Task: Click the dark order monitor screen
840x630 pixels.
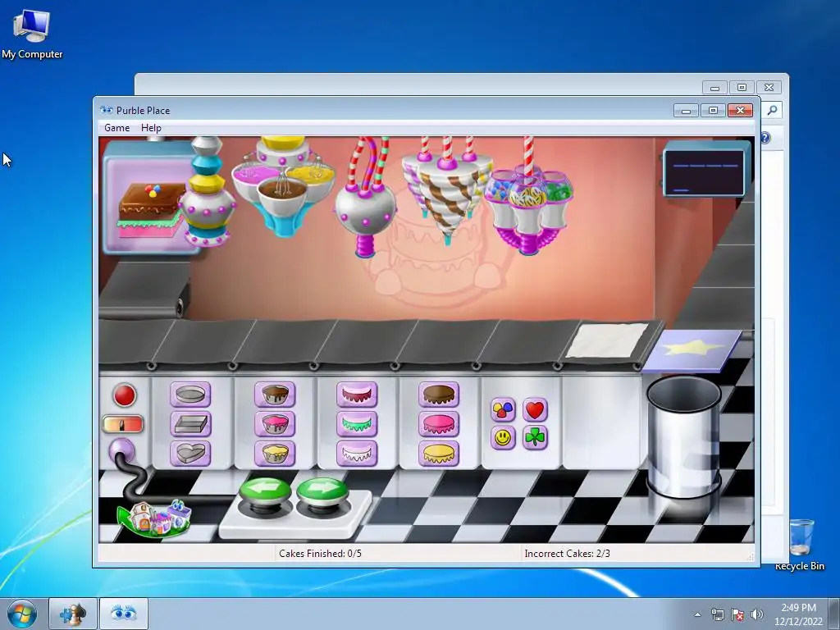Action: click(705, 172)
